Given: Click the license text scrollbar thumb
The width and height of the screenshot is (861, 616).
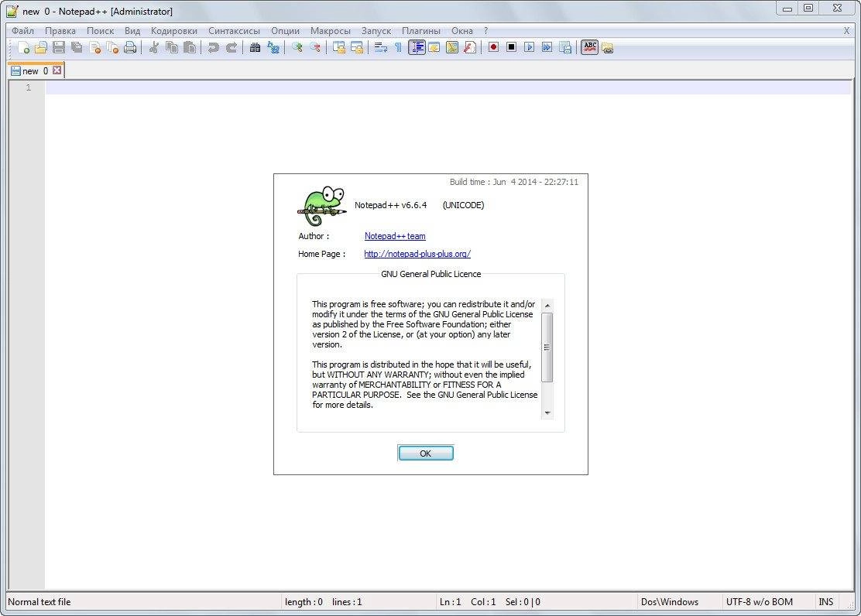Looking at the screenshot, I should [x=547, y=347].
